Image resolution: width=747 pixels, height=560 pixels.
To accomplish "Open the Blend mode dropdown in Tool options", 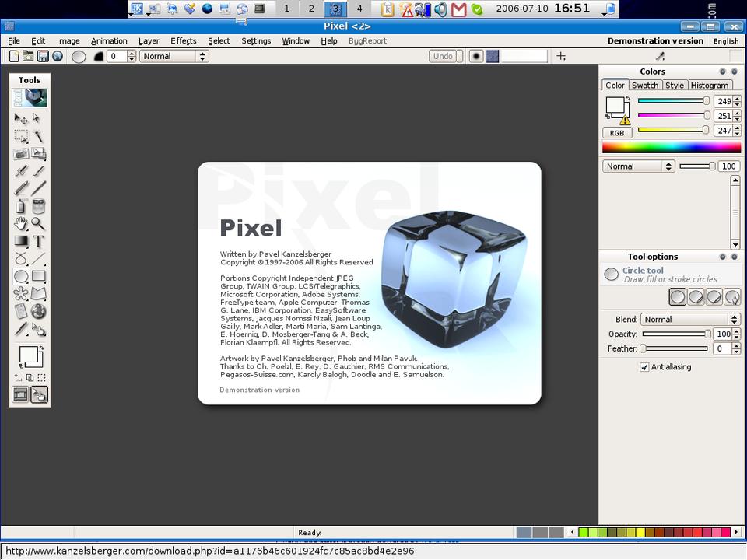I will coord(689,319).
